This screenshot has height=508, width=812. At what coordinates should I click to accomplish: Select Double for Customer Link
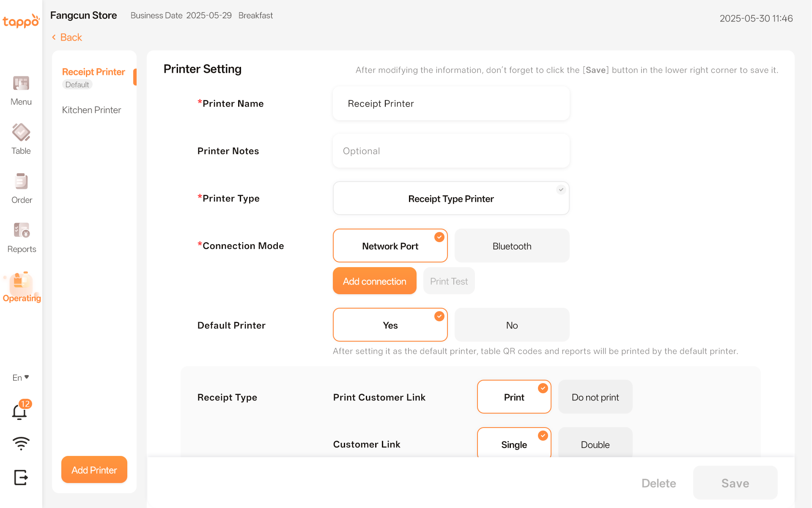point(595,444)
